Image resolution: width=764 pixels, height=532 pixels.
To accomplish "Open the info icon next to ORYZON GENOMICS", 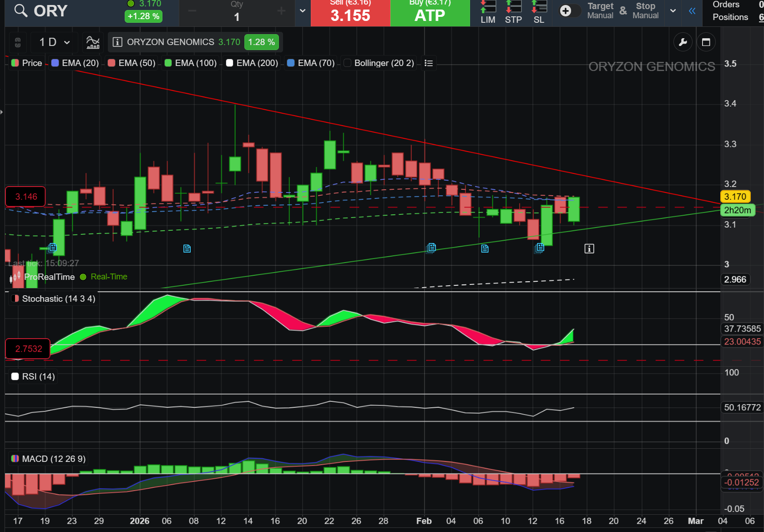I will click(x=117, y=42).
